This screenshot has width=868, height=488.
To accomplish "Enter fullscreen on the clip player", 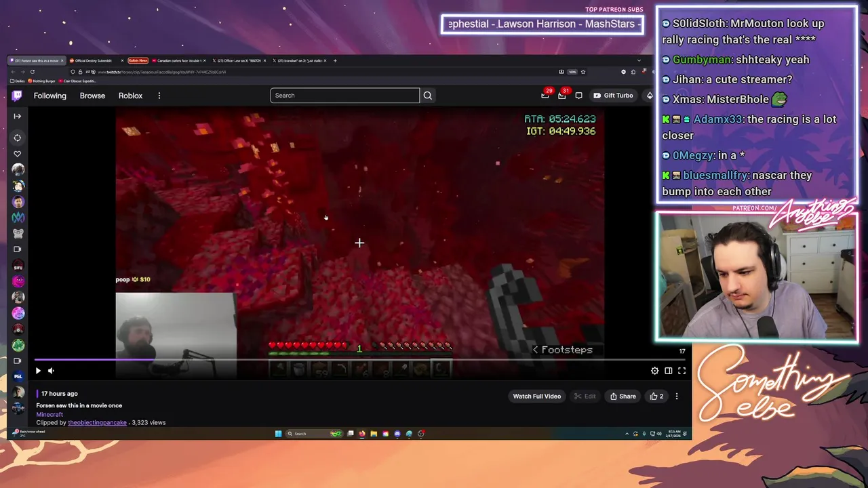I will [x=682, y=371].
